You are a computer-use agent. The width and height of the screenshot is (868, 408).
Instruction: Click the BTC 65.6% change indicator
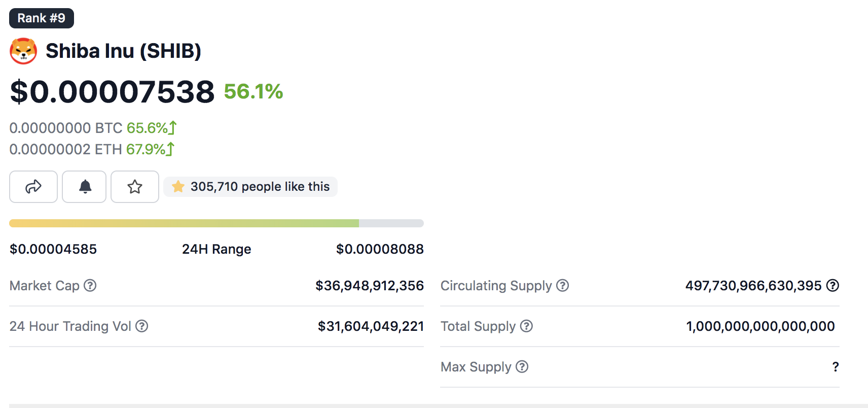tap(151, 128)
